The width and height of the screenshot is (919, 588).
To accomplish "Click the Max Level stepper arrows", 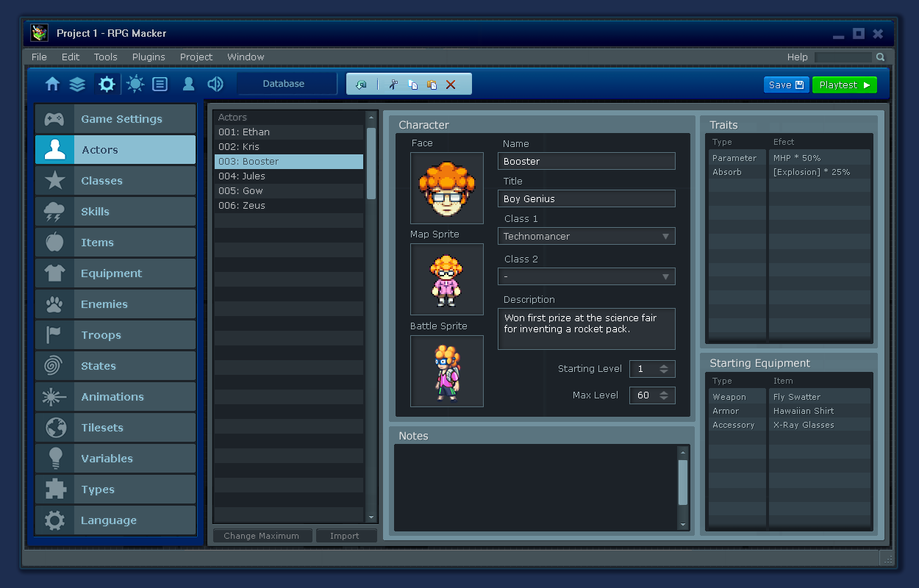I will (x=664, y=395).
